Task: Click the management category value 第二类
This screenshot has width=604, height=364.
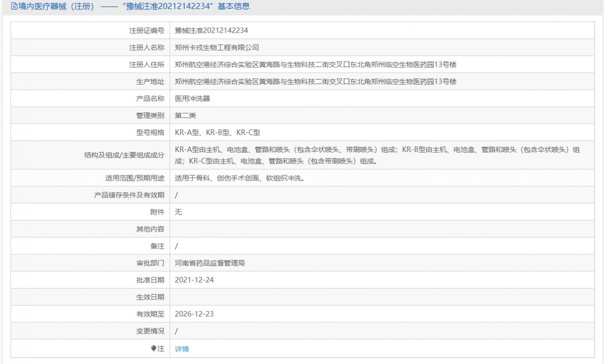Action: coord(185,116)
